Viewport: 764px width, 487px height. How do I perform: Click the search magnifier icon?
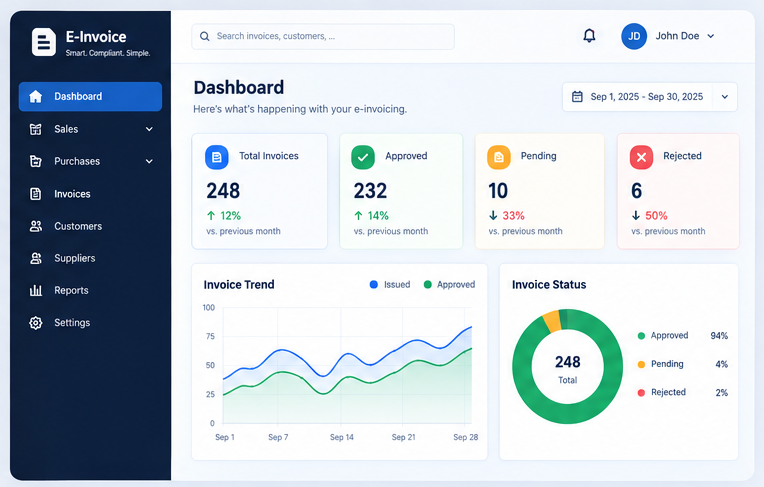[205, 37]
